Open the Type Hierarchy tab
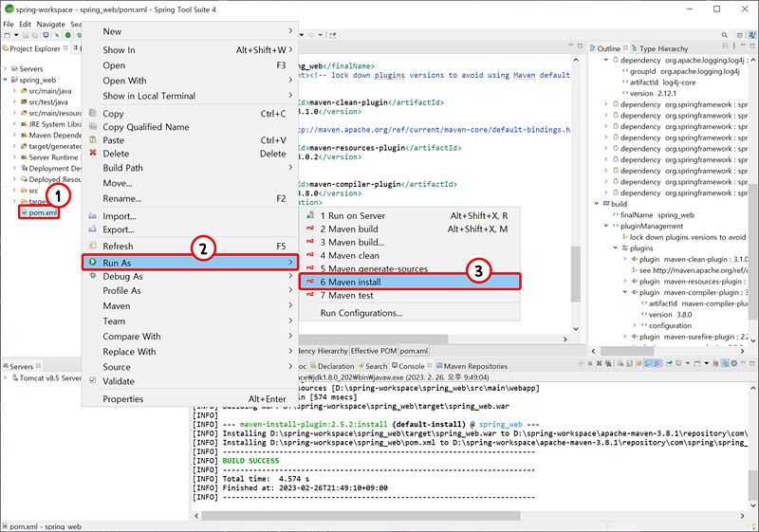This screenshot has width=759, height=532. tap(659, 48)
